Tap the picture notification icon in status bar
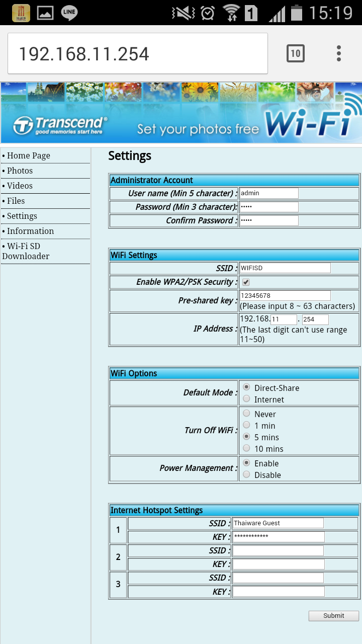Viewport: 362px width, 644px height. 45,13
